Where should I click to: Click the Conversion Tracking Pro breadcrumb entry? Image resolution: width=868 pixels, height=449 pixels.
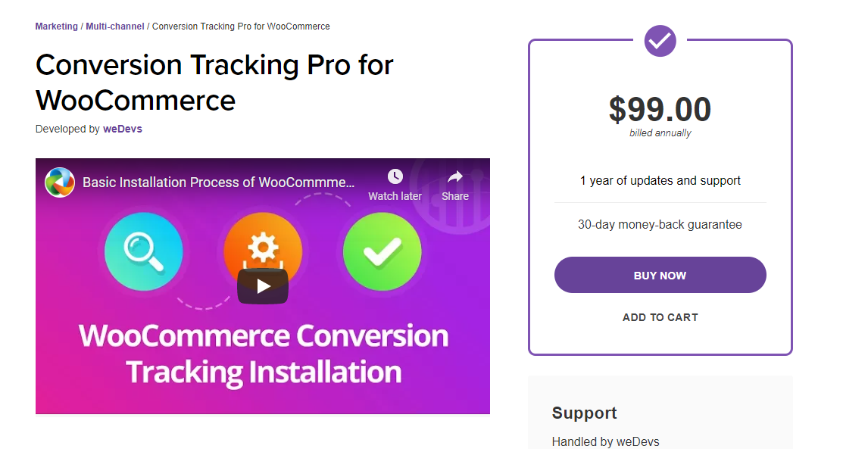pos(240,26)
